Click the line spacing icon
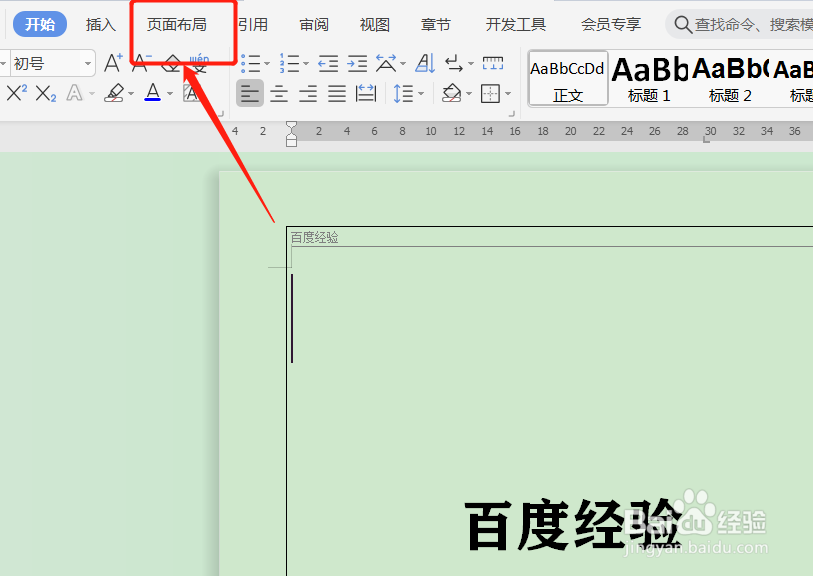The width and height of the screenshot is (813, 576). pos(403,94)
